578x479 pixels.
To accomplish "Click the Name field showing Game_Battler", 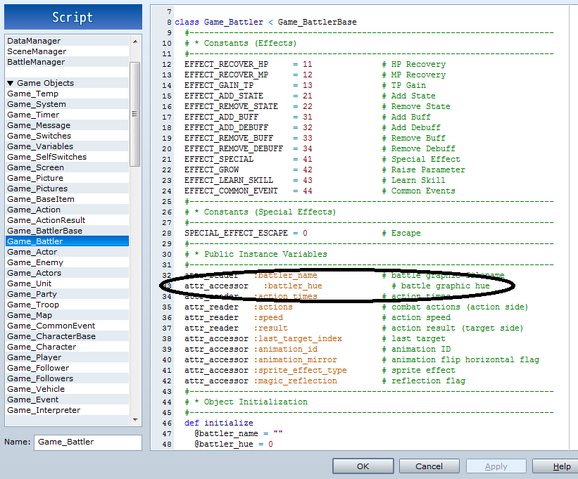I will pos(88,442).
